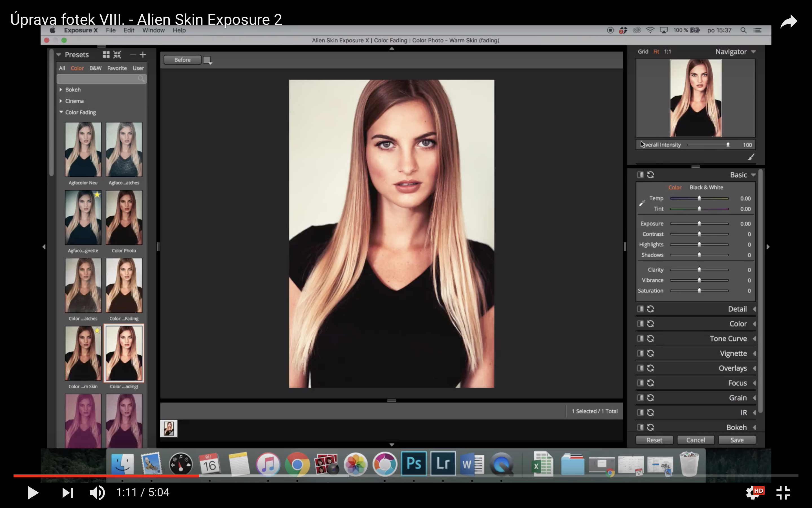Pick the white balance eyedropper near Temp

(x=642, y=203)
